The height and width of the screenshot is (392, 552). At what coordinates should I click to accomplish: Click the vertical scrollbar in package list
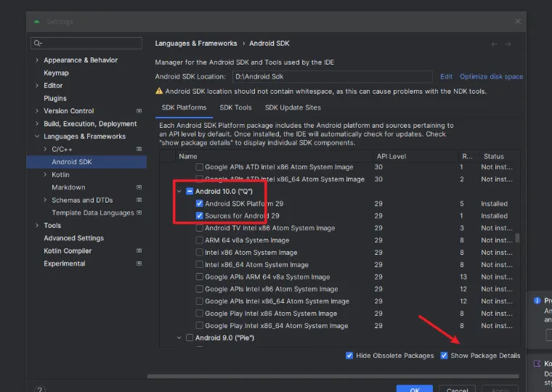tap(517, 237)
